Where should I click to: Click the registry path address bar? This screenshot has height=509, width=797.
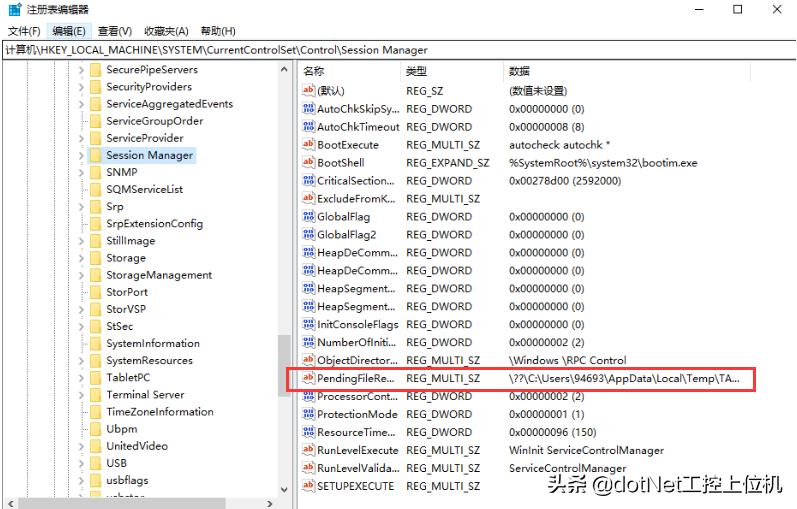click(398, 50)
